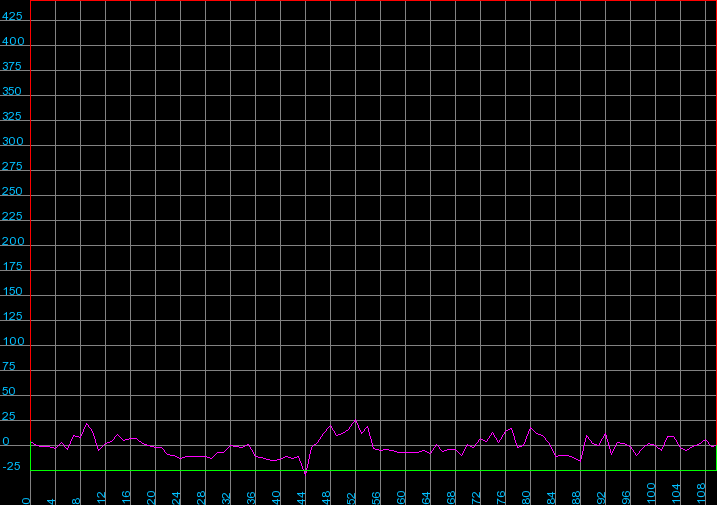Click the 325 vertical axis label
The image size is (717, 505).
(x=12, y=116)
